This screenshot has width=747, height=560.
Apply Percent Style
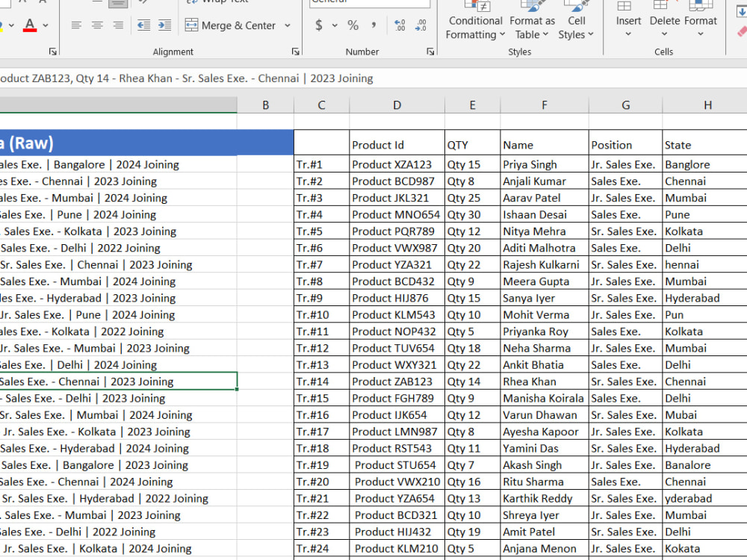[353, 25]
